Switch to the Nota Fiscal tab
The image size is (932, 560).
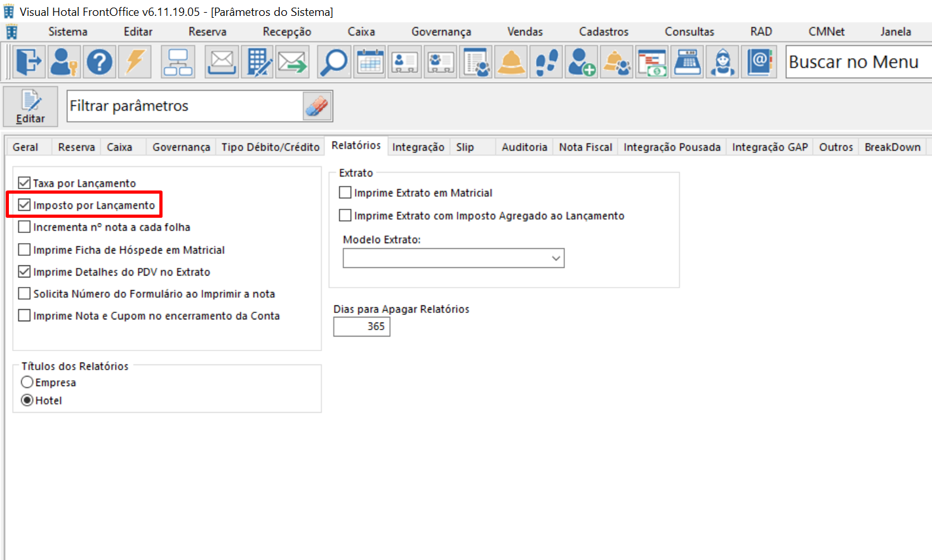coord(585,147)
